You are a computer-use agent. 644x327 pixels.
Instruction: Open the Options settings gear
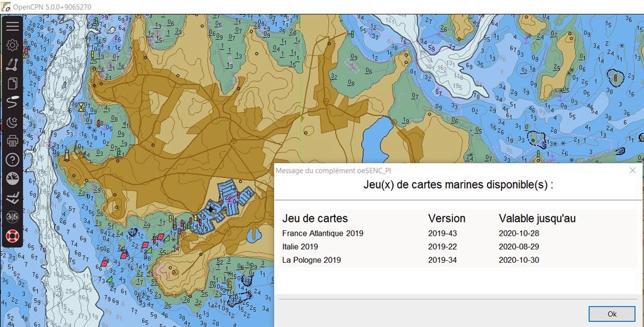pyautogui.click(x=13, y=45)
